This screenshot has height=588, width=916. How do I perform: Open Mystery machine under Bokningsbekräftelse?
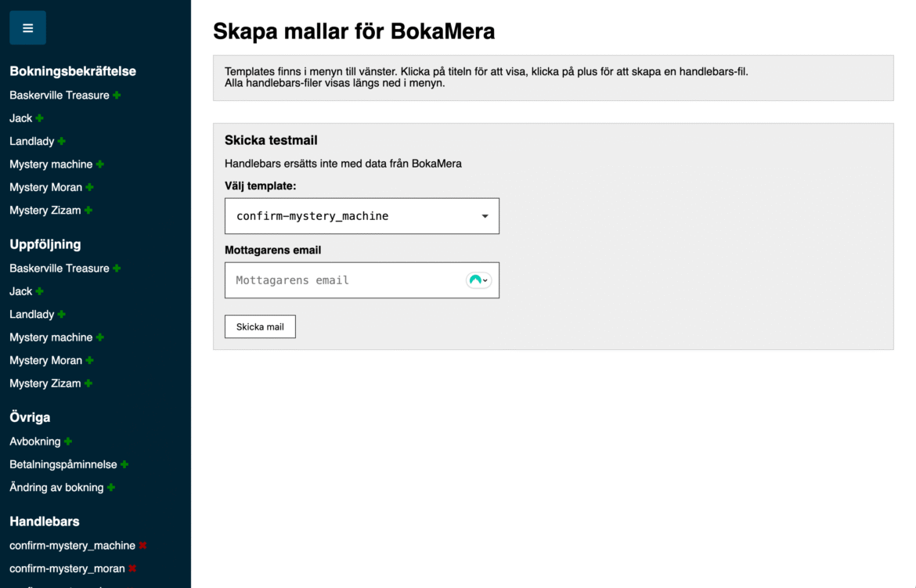pyautogui.click(x=51, y=164)
